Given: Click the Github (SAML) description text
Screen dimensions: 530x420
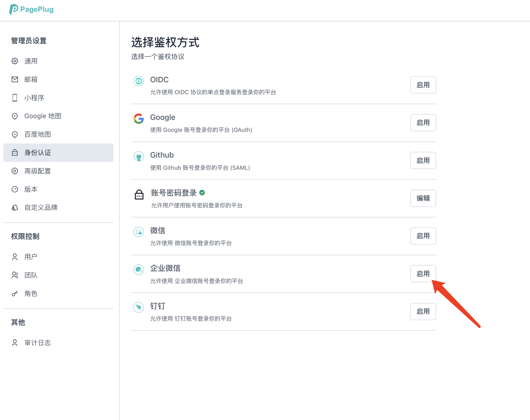Looking at the screenshot, I should tap(200, 168).
